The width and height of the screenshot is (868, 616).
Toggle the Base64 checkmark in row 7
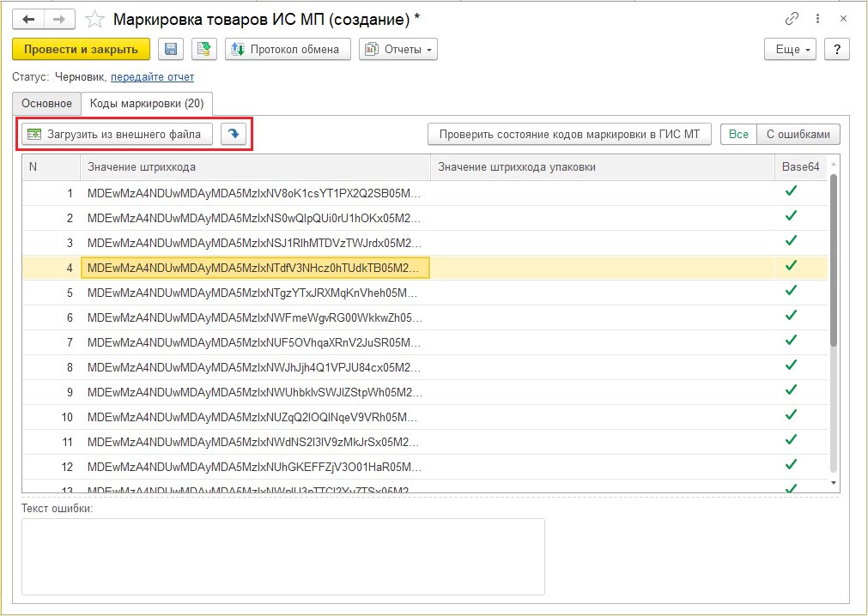tap(791, 341)
